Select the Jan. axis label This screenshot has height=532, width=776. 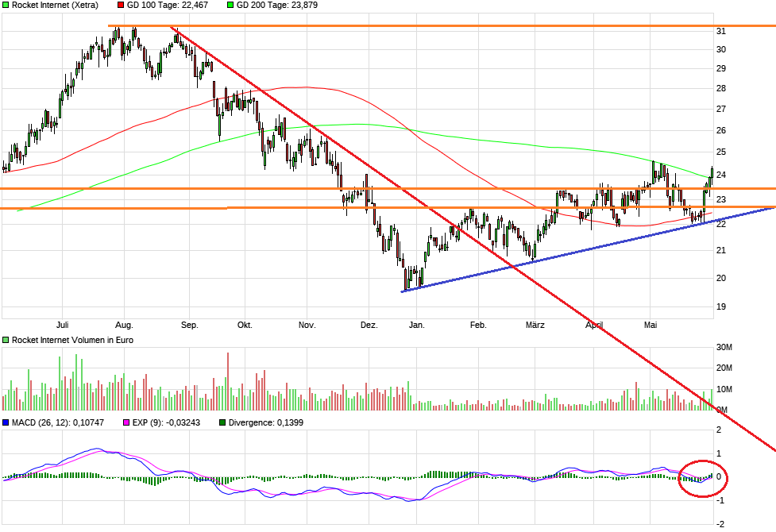[417, 326]
